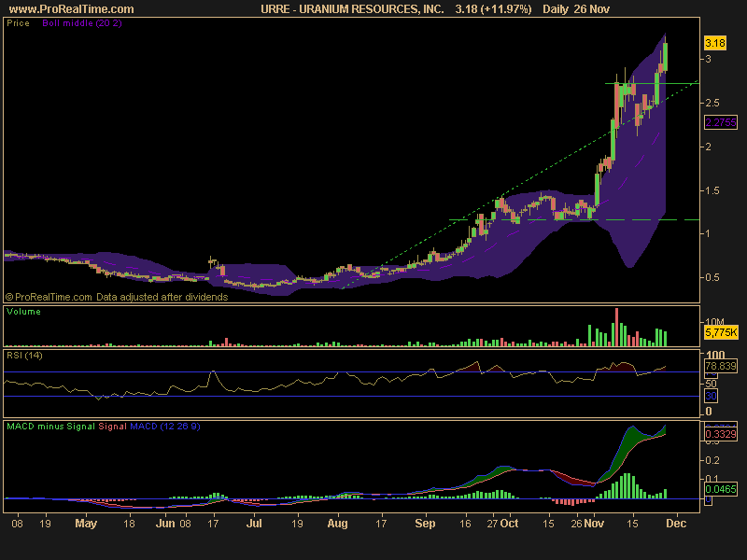Click the blue 30 RSI level tag

coord(711,396)
